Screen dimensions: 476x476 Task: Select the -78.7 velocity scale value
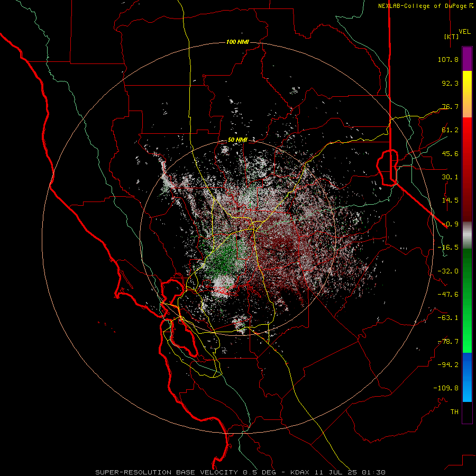pos(448,341)
